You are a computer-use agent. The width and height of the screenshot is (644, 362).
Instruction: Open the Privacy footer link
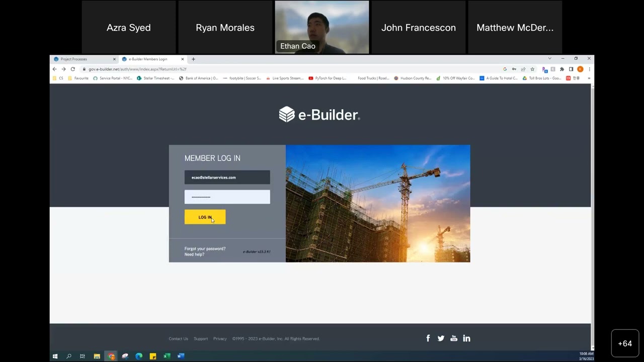click(220, 339)
